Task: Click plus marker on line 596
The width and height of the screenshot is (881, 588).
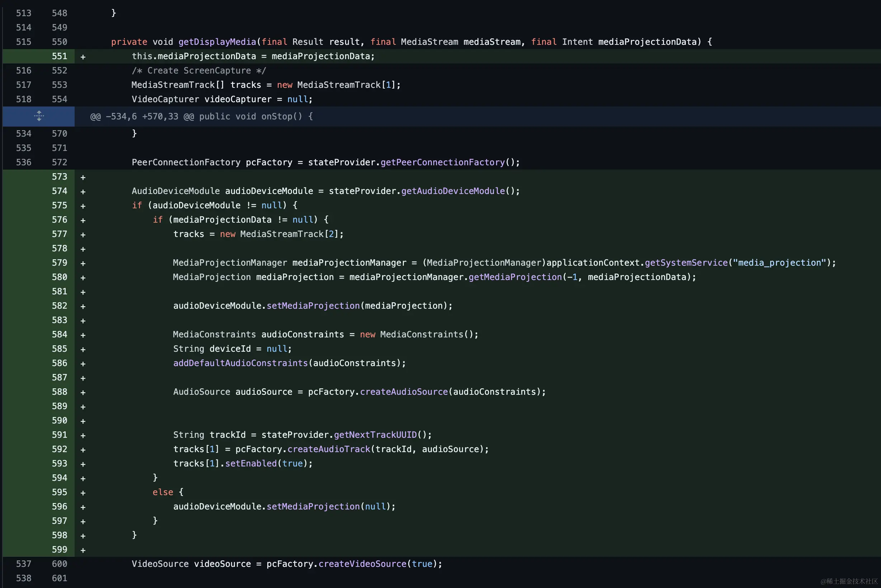Action: [83, 507]
